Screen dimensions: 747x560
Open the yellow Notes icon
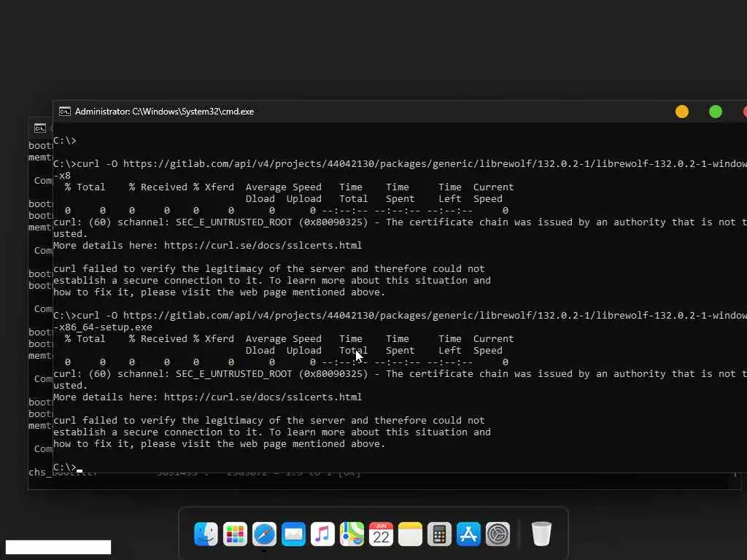click(410, 534)
